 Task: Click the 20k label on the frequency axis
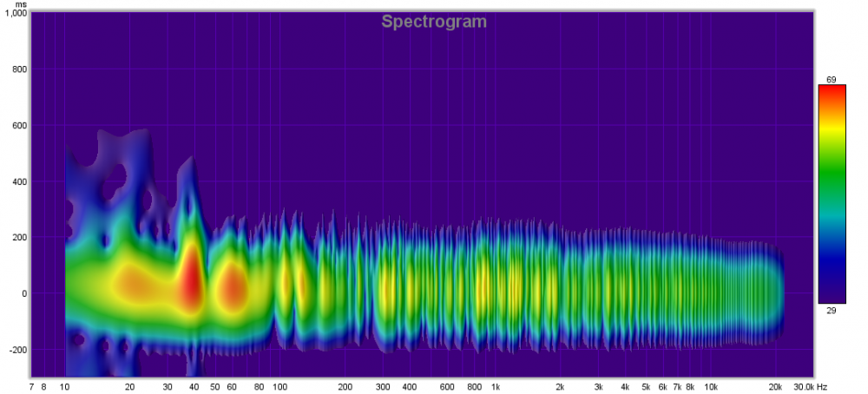click(775, 387)
